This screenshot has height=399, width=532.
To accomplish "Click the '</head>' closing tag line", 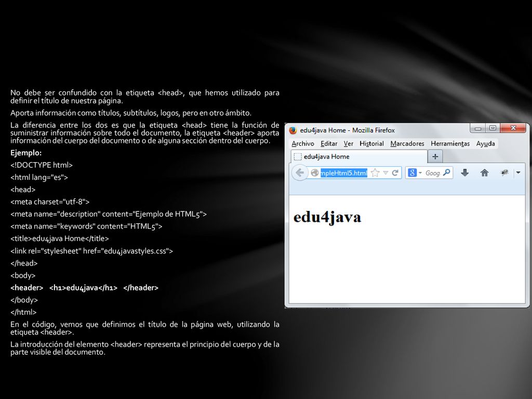I will click(x=24, y=263).
